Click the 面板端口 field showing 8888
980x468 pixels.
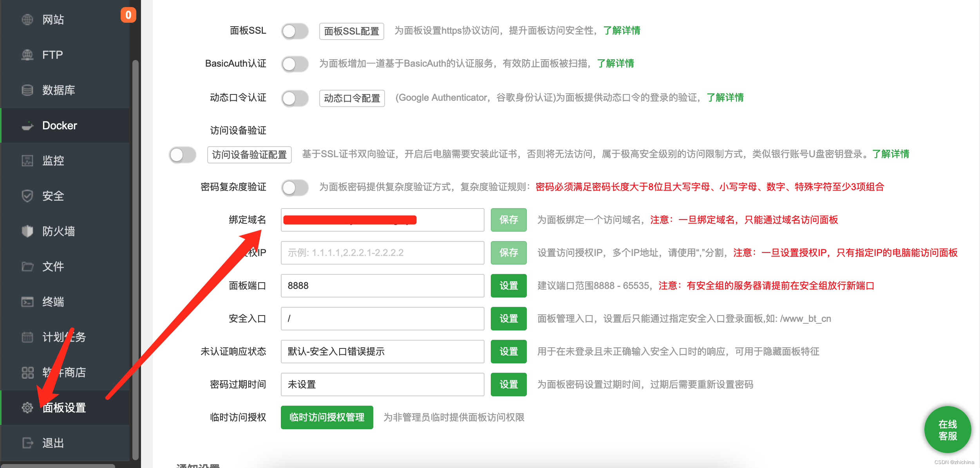pyautogui.click(x=382, y=286)
